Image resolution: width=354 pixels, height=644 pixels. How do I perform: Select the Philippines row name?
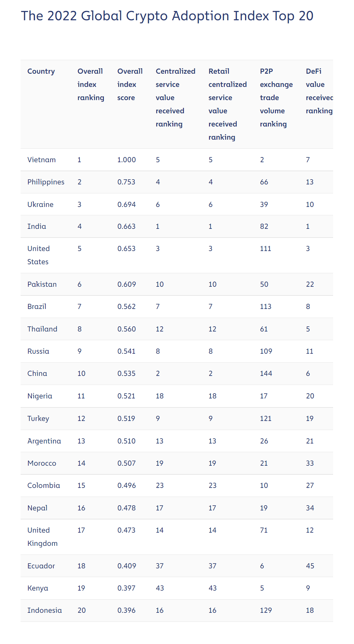point(46,182)
